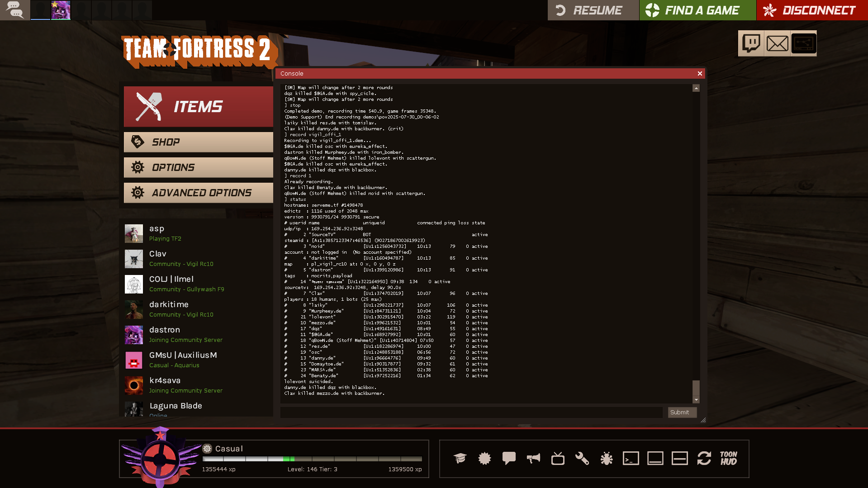The height and width of the screenshot is (488, 868).
Task: Click Find a Game
Action: (x=697, y=10)
